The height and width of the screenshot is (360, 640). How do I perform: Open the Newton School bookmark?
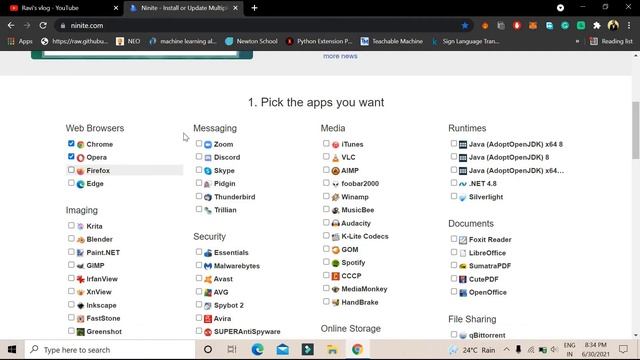point(251,41)
